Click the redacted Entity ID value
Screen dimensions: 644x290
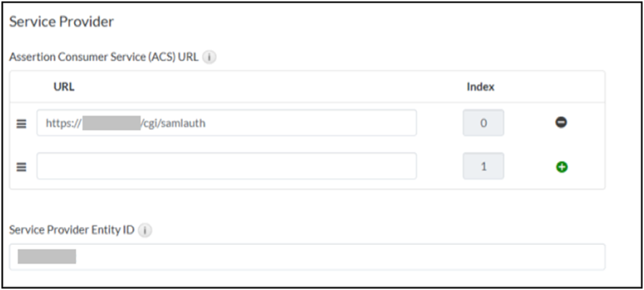pyautogui.click(x=47, y=256)
